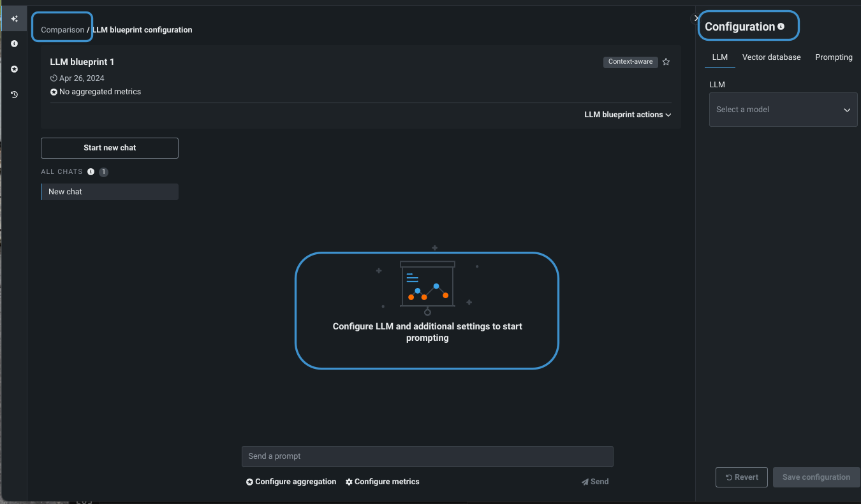Click the info icon beside Configuration heading
The width and height of the screenshot is (861, 504).
coord(781,27)
